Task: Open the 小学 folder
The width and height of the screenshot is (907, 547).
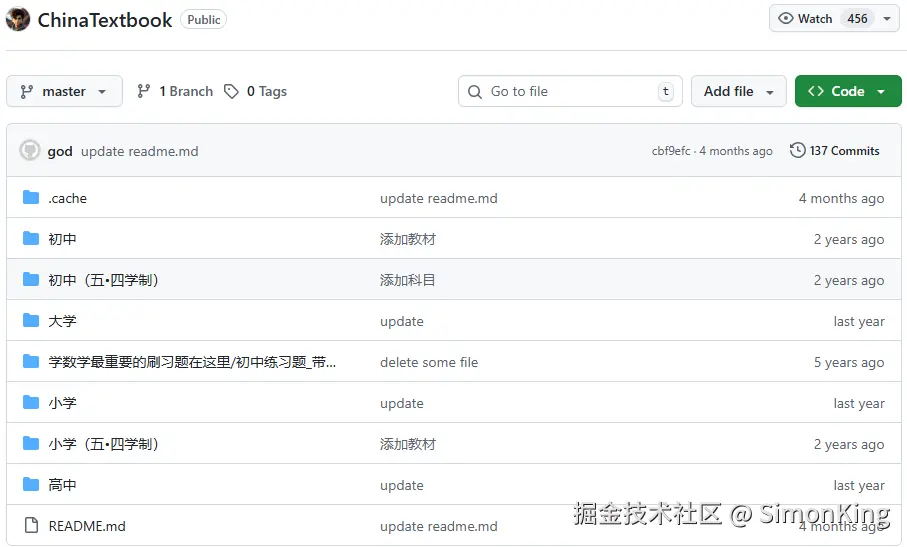Action: pos(62,404)
